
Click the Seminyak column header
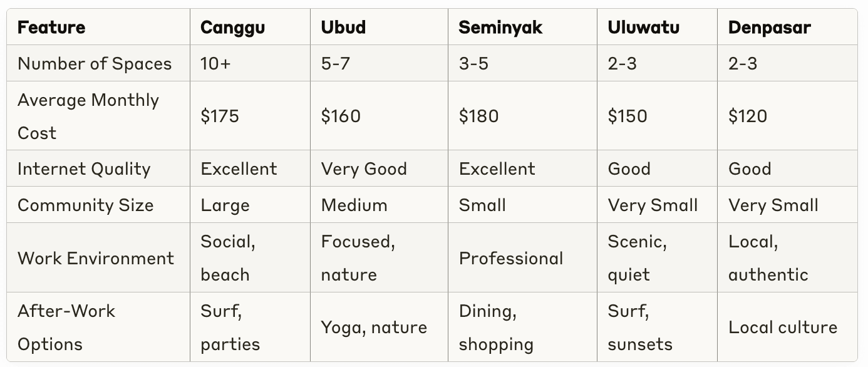(x=500, y=28)
